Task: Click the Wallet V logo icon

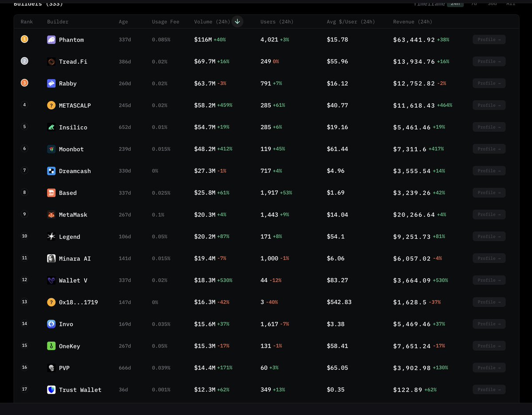Action: [51, 280]
